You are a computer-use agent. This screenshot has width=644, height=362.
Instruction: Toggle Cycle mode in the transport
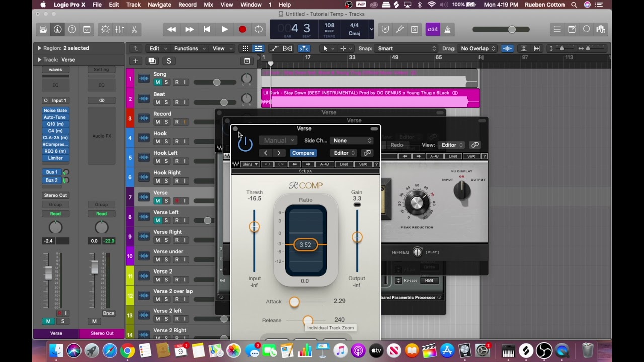tap(259, 29)
